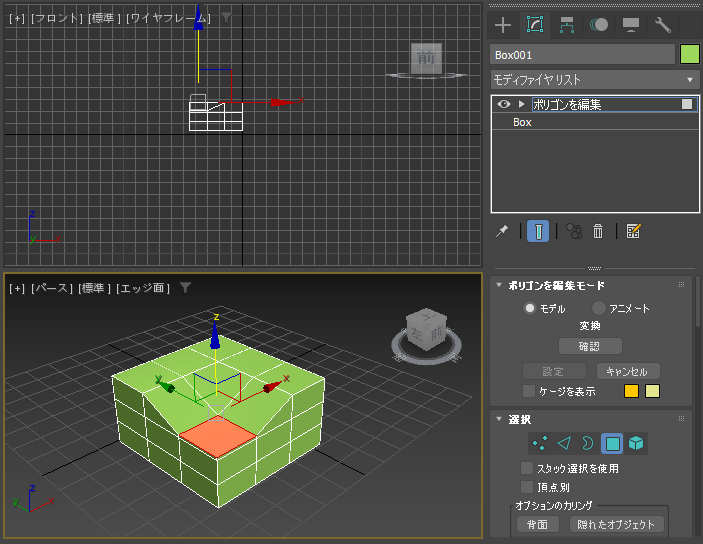This screenshot has height=544, width=703.
Task: Enable ケージを表示 checkbox
Action: [529, 391]
